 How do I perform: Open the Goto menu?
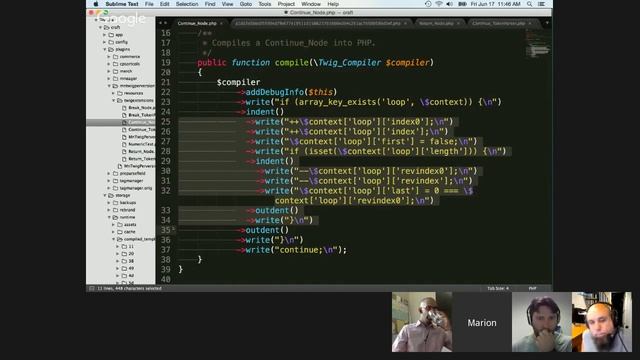point(246,4)
